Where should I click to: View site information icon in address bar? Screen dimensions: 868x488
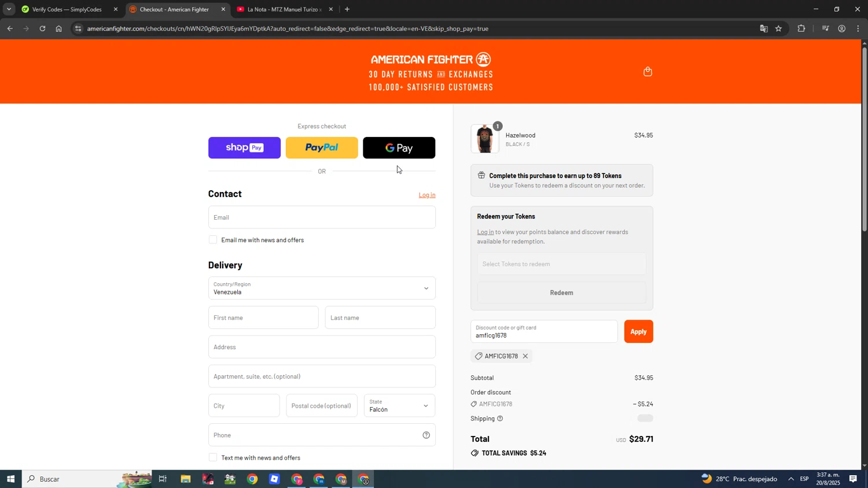(78, 28)
